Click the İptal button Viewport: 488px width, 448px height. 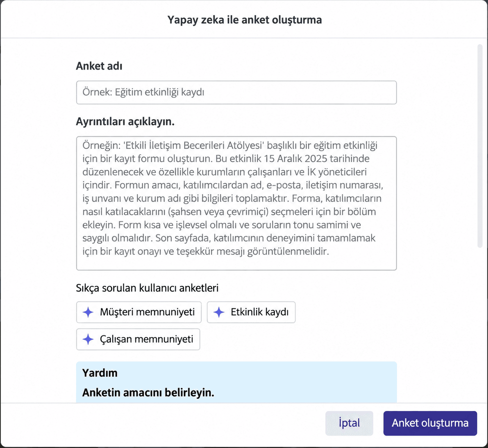(349, 423)
